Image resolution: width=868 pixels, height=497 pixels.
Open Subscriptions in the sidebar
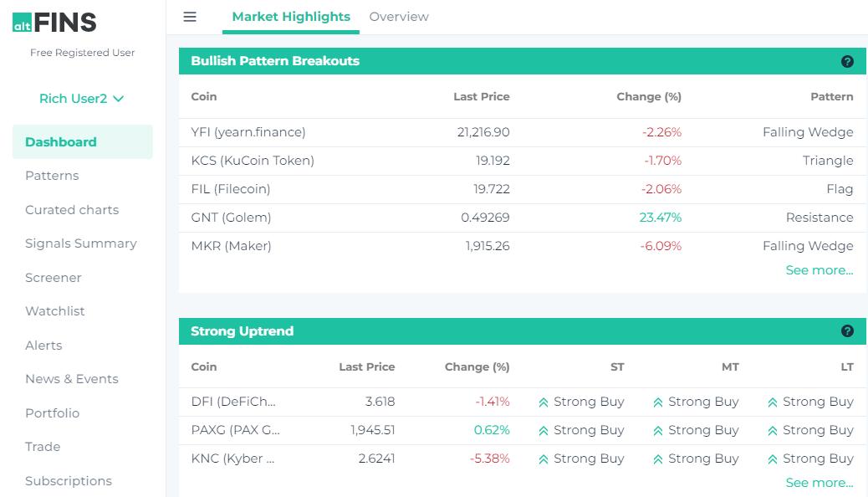click(68, 481)
